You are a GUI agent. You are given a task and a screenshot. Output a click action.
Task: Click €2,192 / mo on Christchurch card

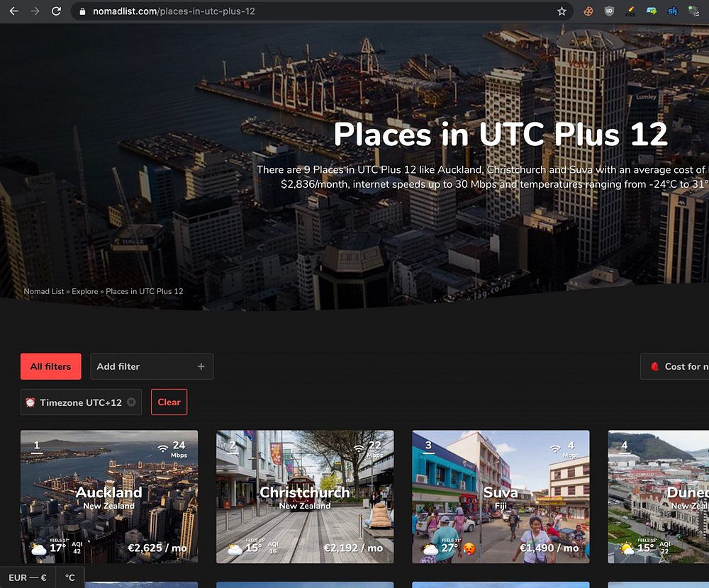click(x=353, y=548)
